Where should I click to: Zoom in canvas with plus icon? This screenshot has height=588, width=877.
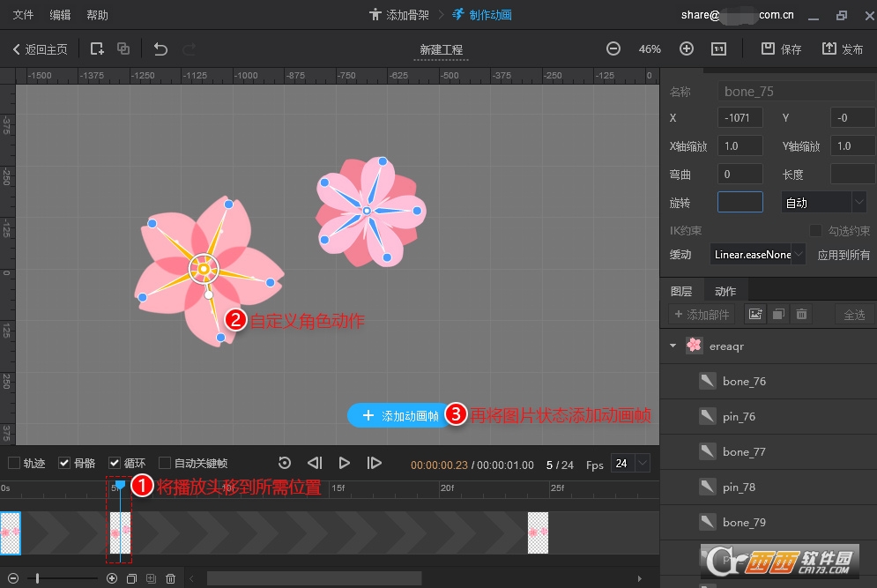click(x=687, y=49)
